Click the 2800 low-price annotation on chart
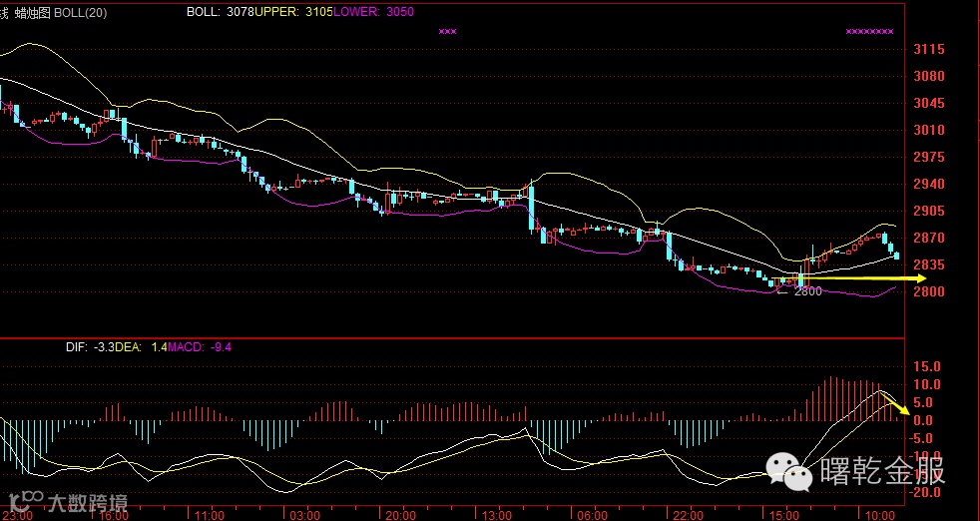Screen dimensions: 980x521 point(808,291)
